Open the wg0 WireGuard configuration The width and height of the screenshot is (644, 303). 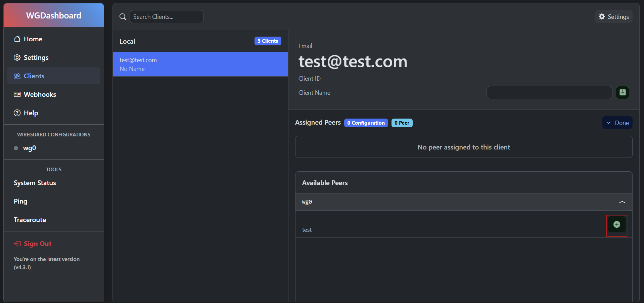click(x=30, y=148)
